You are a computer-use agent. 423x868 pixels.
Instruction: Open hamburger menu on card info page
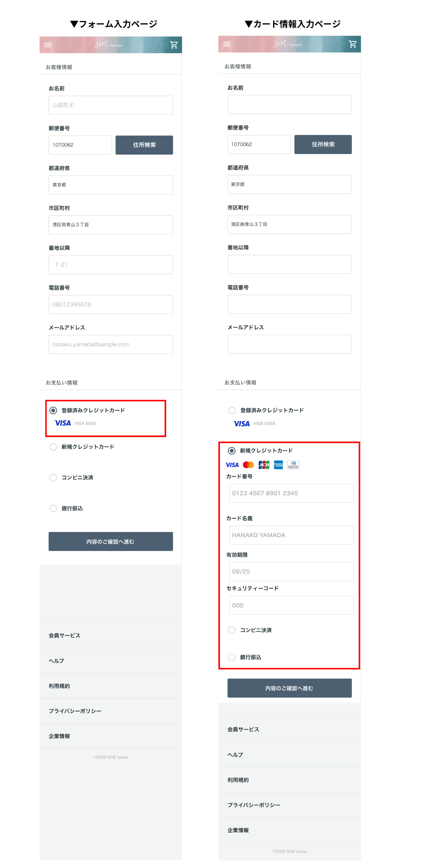coord(227,44)
